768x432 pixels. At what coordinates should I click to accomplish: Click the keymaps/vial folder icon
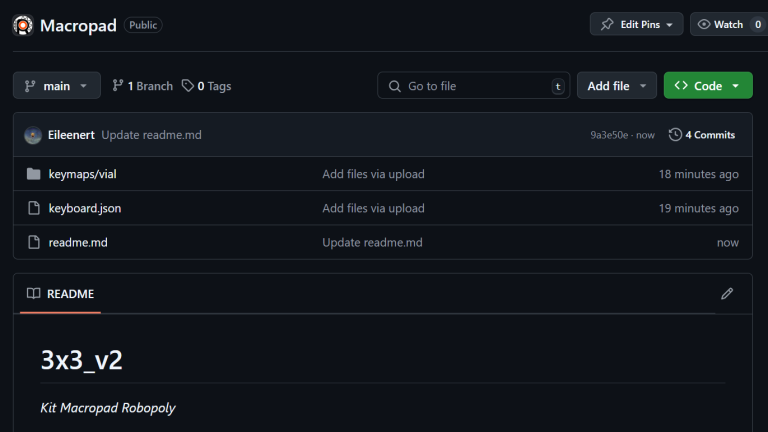pos(33,174)
